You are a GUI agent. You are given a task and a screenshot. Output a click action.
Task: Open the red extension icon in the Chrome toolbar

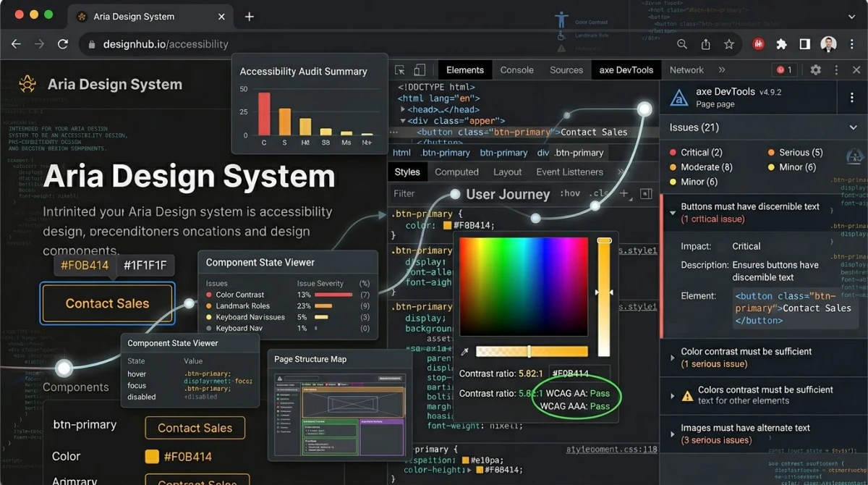[759, 44]
